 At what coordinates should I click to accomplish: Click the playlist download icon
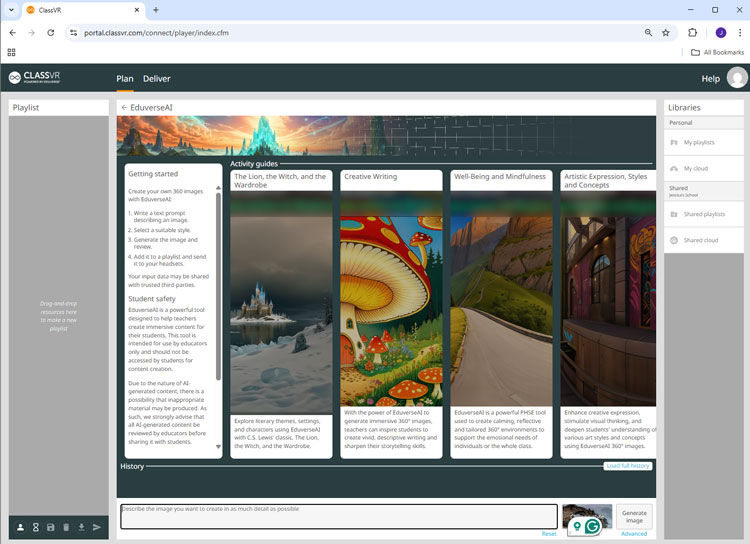pos(81,527)
